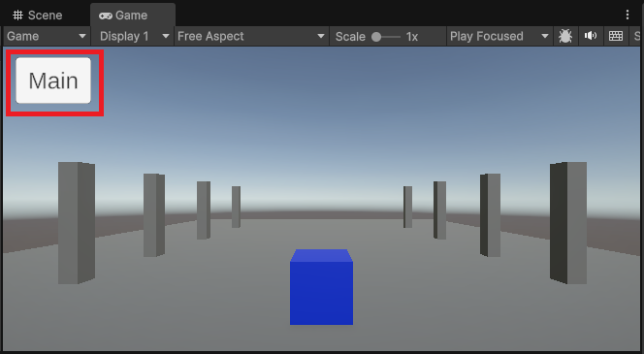
Task: Click the gamepad icon on Game tab
Action: pyautogui.click(x=106, y=16)
